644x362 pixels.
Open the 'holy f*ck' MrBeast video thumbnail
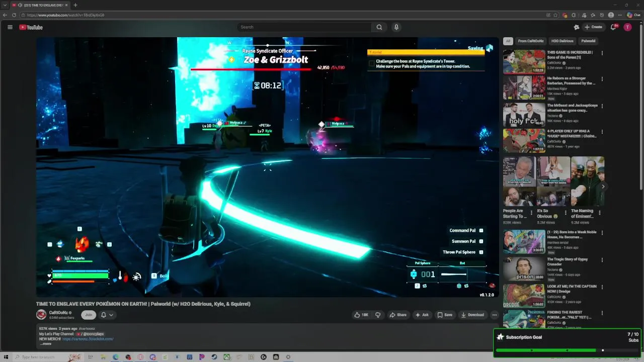point(524,114)
